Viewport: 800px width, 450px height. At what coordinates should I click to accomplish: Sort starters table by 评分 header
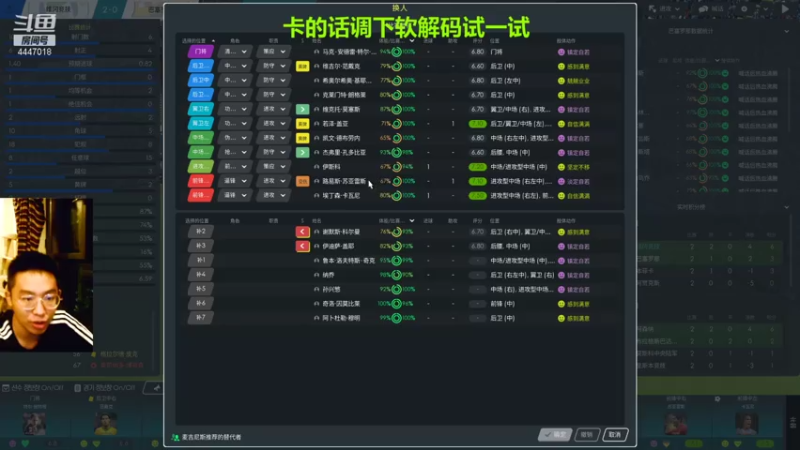click(478, 41)
